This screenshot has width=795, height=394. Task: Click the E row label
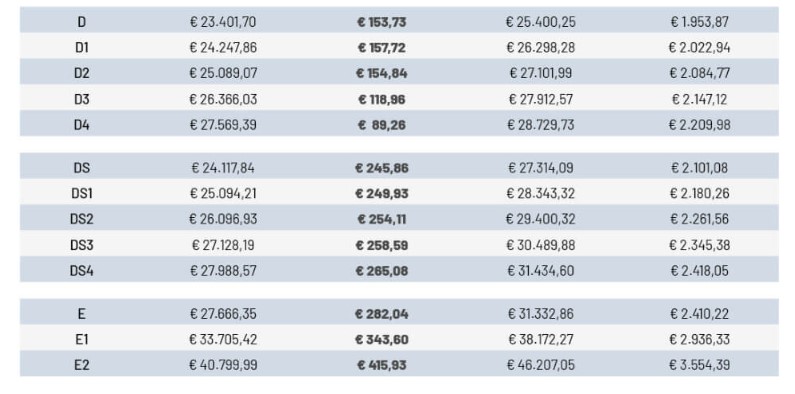click(82, 314)
